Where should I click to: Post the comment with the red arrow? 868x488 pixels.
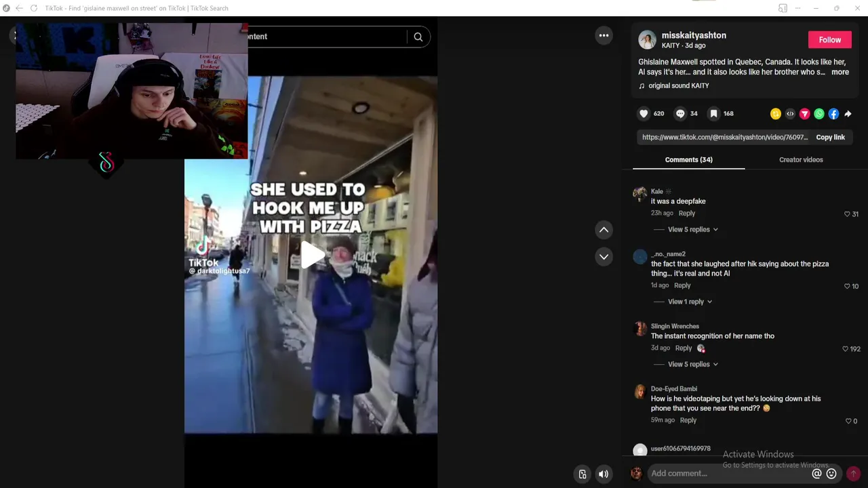[x=854, y=473]
